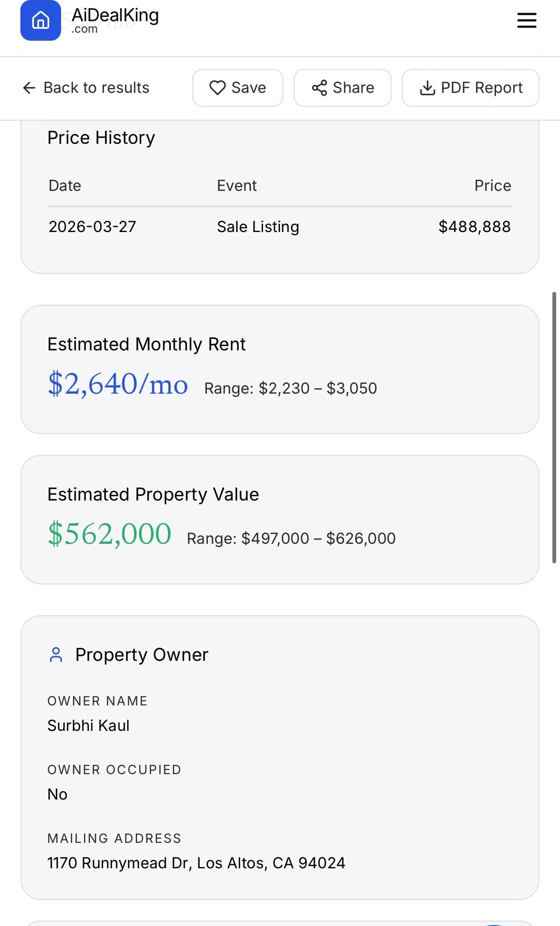The image size is (560, 926).
Task: Click the AiDealKing home logo icon
Action: click(x=41, y=20)
